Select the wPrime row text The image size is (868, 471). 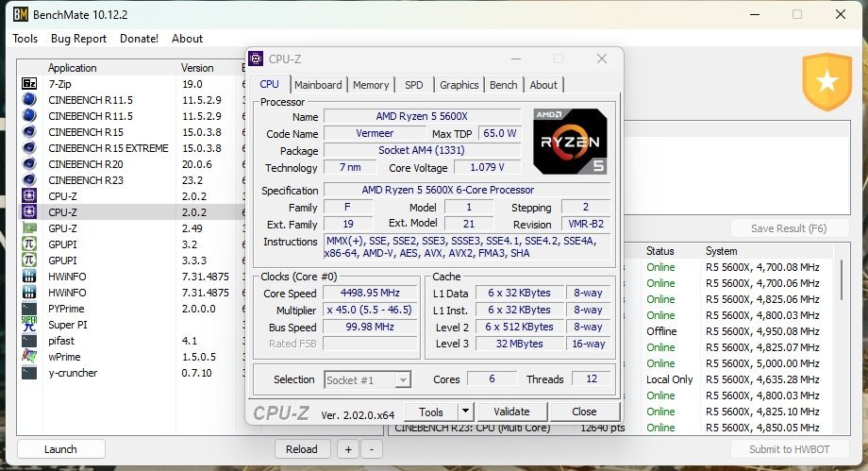click(64, 357)
